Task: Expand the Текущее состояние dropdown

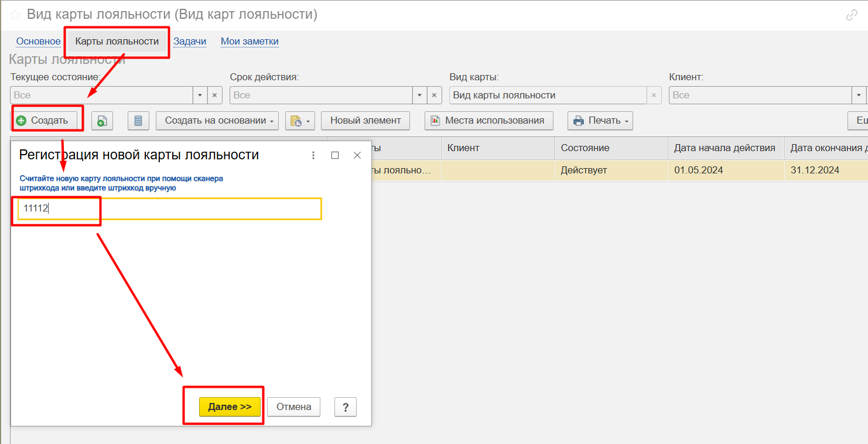Action: 200,95
